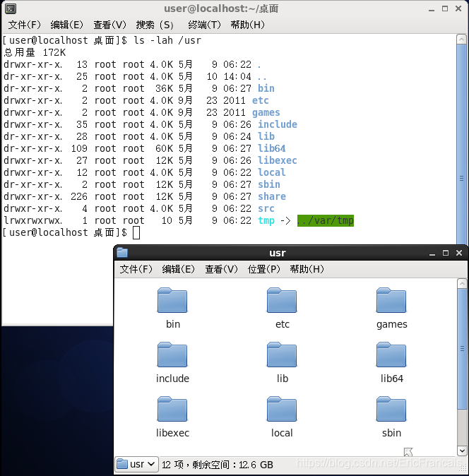Click the terminal window title icon
The width and height of the screenshot is (469, 476).
[x=11, y=8]
